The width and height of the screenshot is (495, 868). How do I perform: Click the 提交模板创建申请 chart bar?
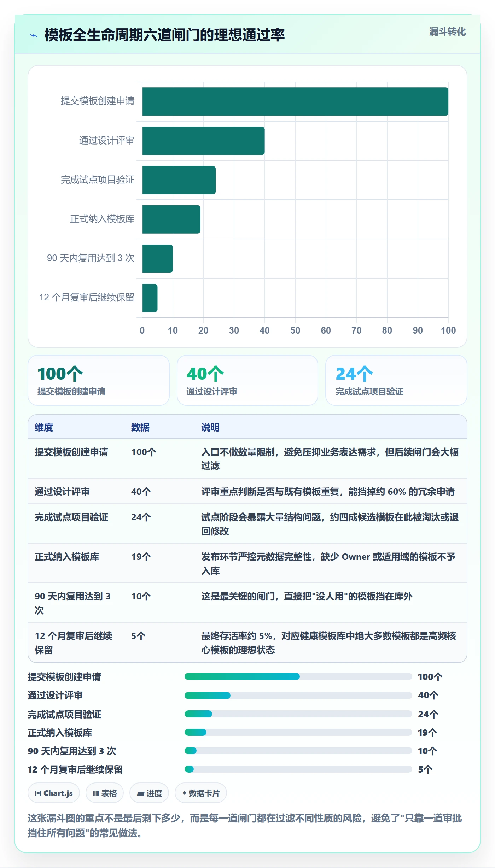tap(295, 101)
